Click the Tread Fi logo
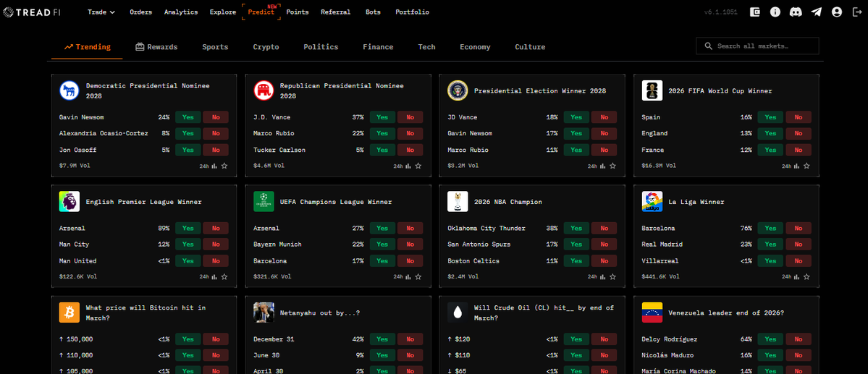This screenshot has height=374, width=868. tap(32, 12)
